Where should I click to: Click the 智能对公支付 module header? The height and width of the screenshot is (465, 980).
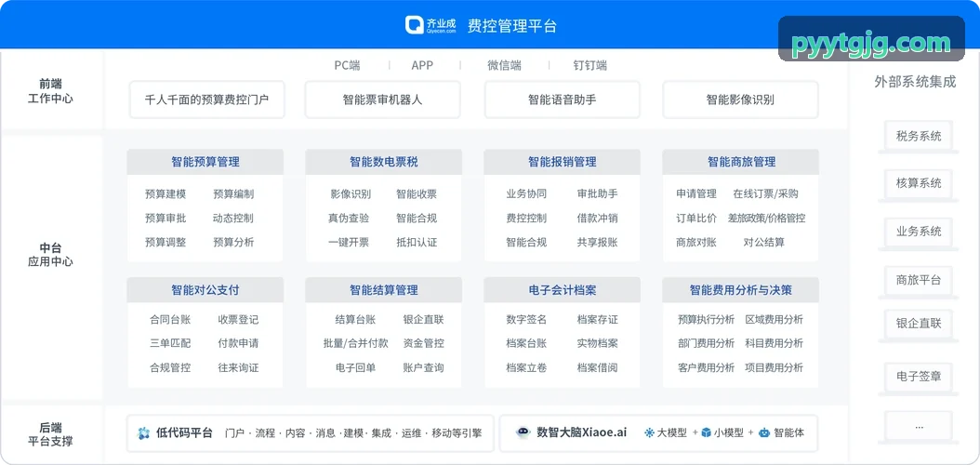[x=205, y=290]
